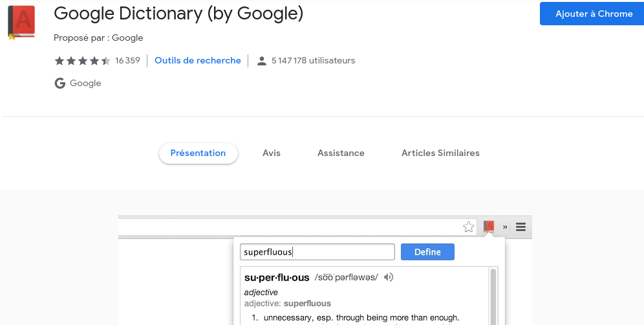Click the users person icon

tap(261, 61)
